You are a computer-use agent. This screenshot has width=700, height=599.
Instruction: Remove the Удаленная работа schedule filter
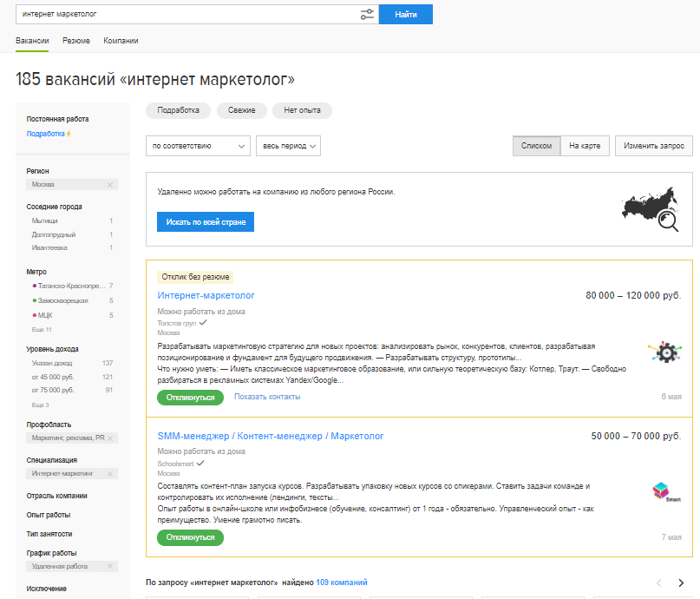(110, 566)
